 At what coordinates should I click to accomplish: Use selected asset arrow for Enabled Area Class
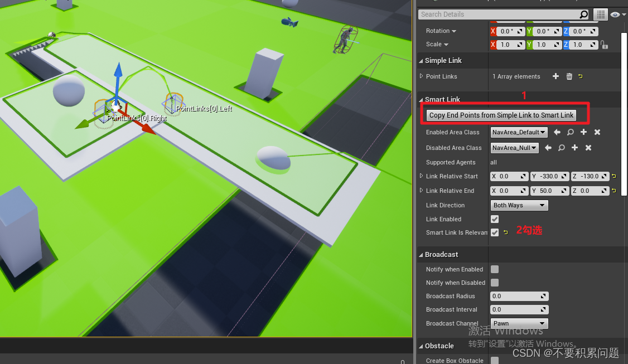[x=557, y=132]
